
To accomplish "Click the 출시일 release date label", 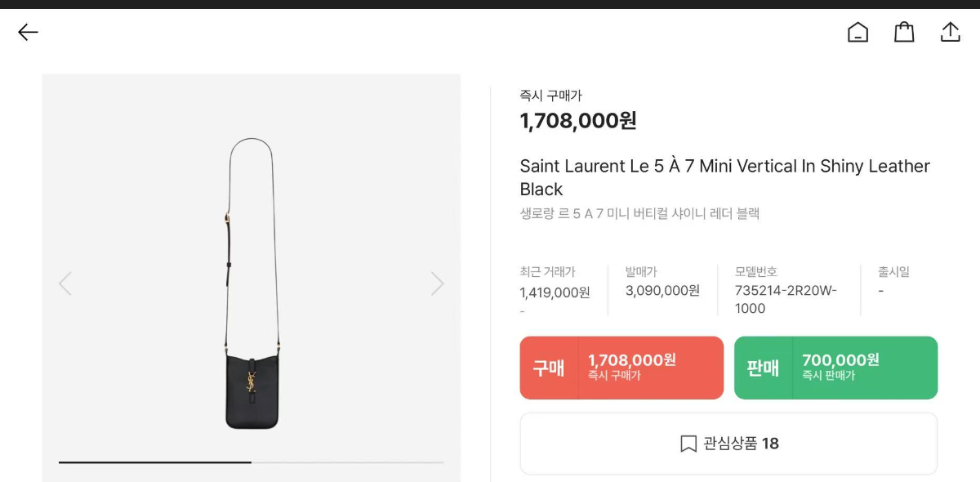I will pos(893,272).
